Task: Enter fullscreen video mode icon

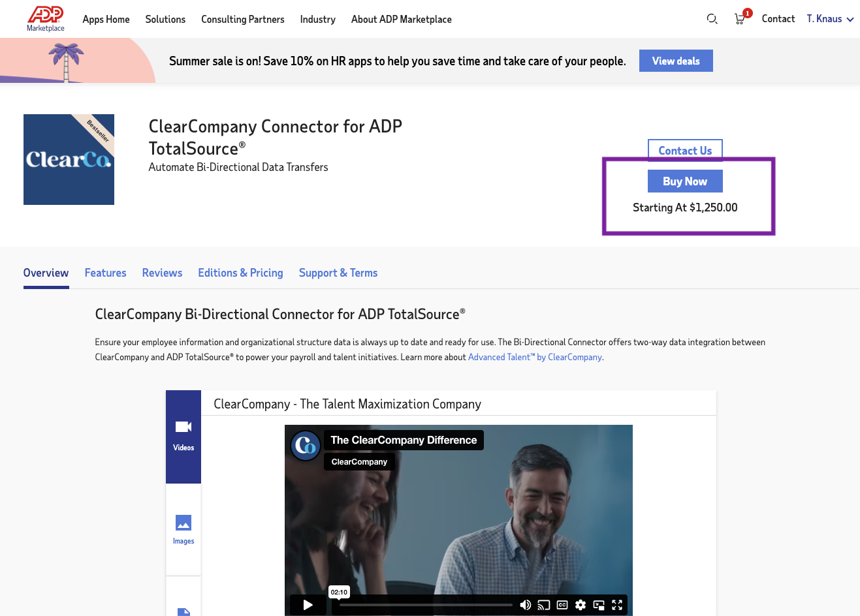Action: (x=617, y=605)
